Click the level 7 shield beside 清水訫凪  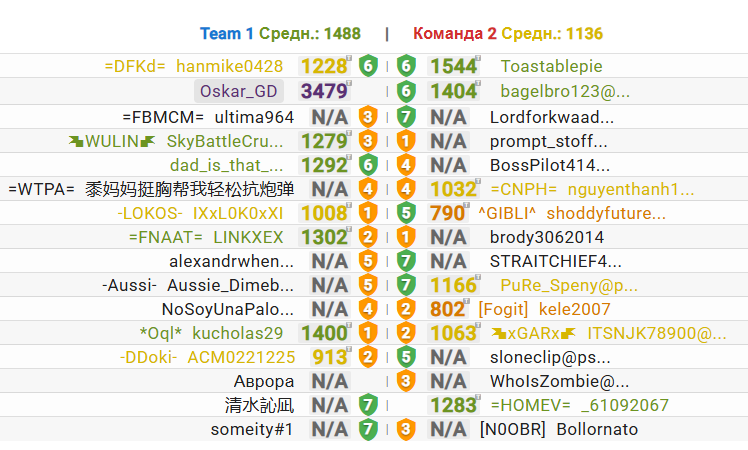point(368,405)
